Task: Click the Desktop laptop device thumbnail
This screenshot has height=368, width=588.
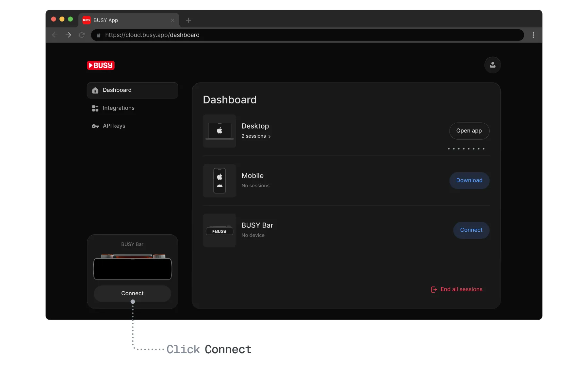Action: click(220, 131)
